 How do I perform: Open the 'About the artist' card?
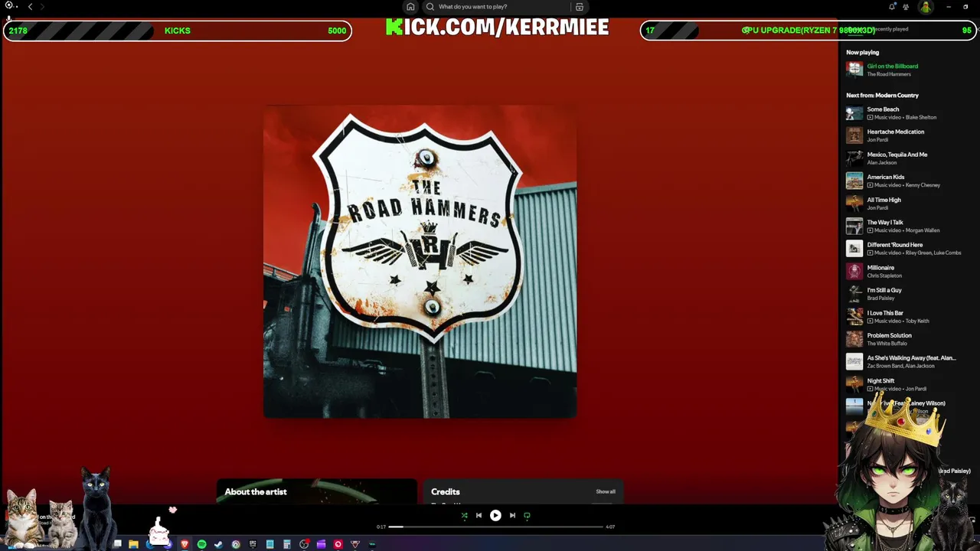(317, 492)
